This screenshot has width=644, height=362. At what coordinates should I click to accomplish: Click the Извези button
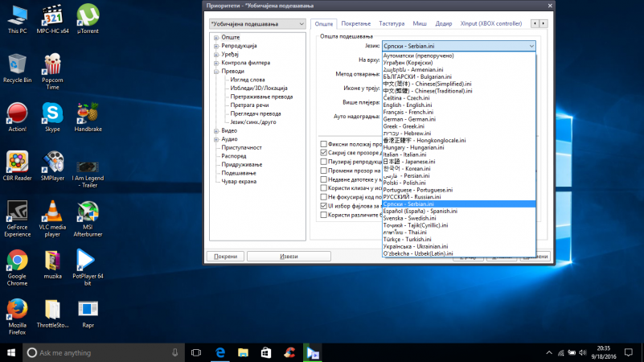tap(289, 257)
